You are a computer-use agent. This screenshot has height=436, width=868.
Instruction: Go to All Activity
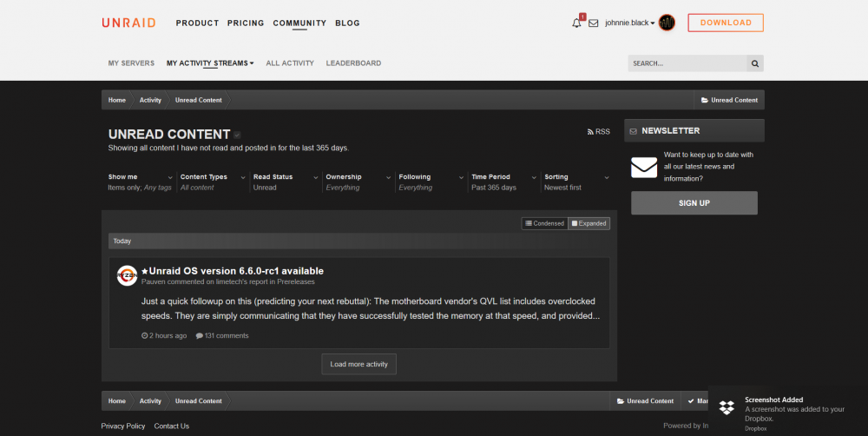coord(290,63)
